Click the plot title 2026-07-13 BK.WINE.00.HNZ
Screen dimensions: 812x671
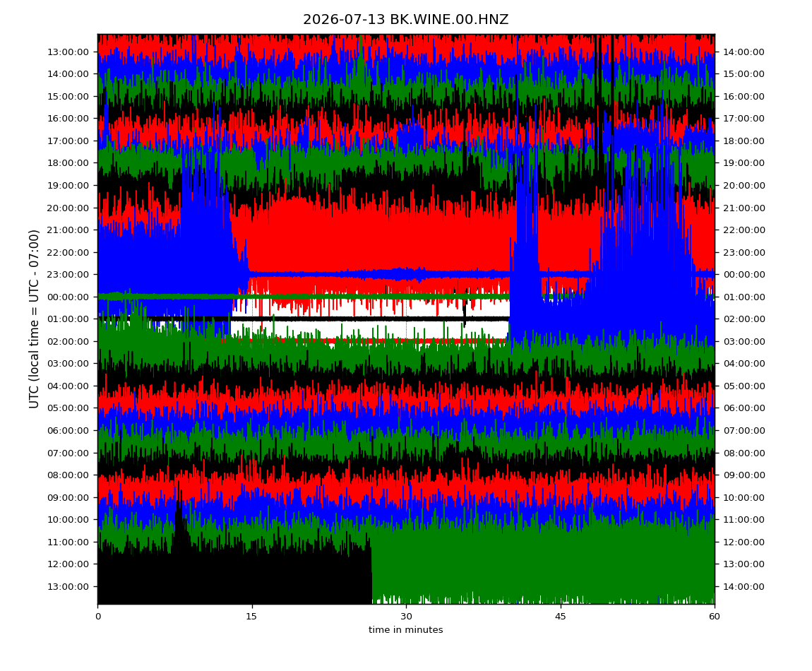click(x=405, y=20)
